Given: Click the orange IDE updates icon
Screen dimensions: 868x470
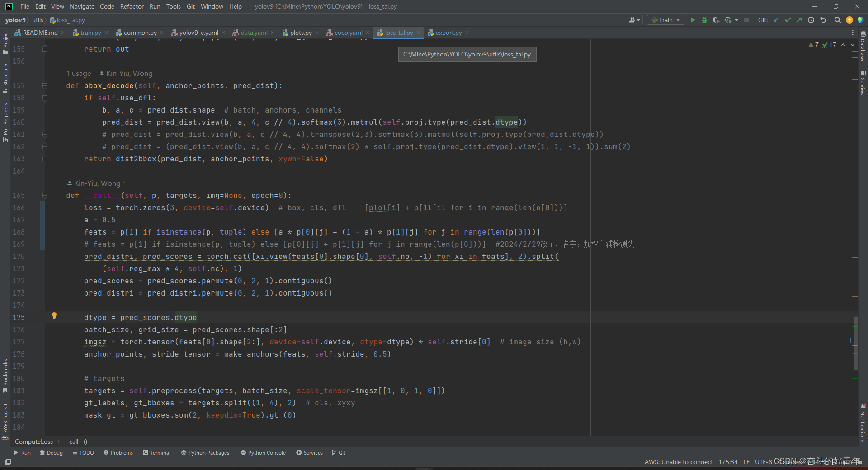Looking at the screenshot, I should pyautogui.click(x=849, y=20).
